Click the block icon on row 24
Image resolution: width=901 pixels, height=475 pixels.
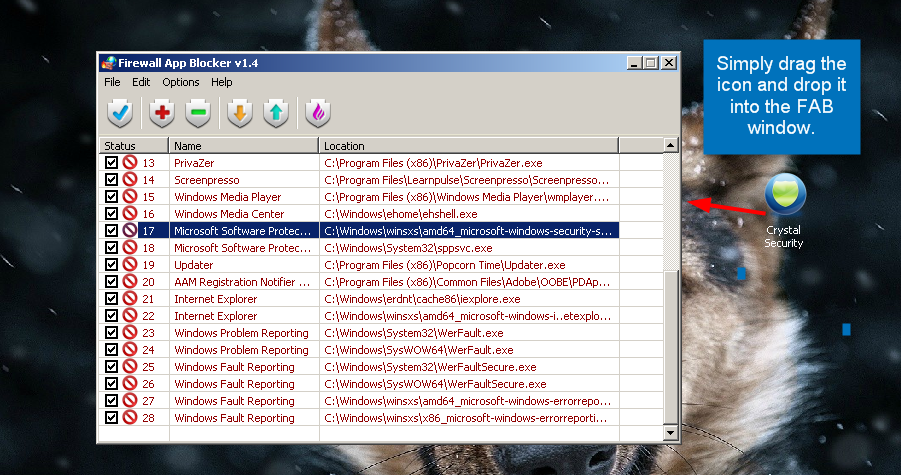coord(130,350)
